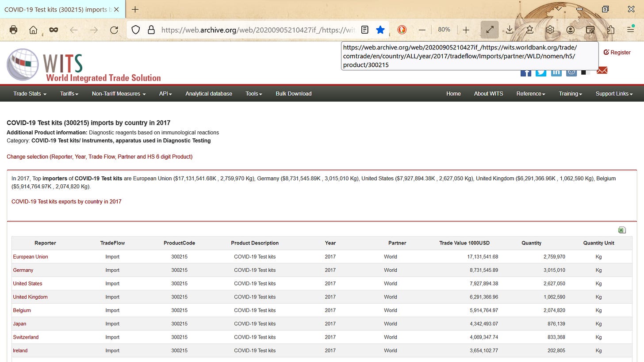View site security padlock info

(151, 30)
